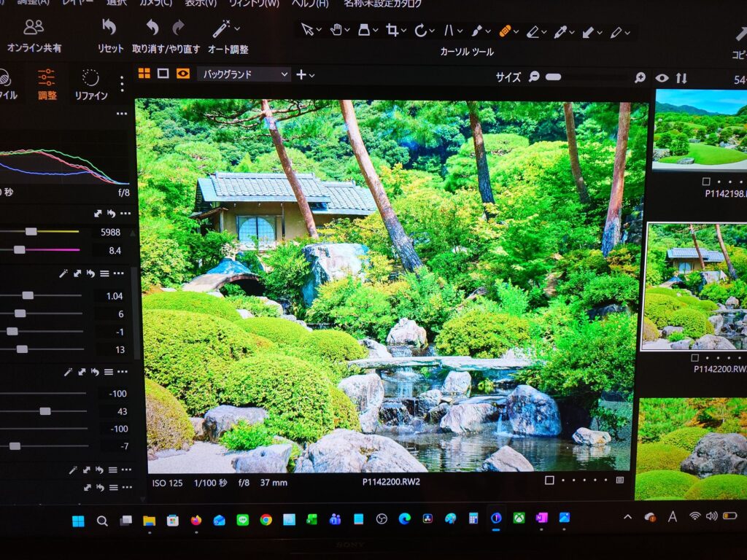Switch to single image view mode
Screen dimensions: 747x560
click(163, 74)
